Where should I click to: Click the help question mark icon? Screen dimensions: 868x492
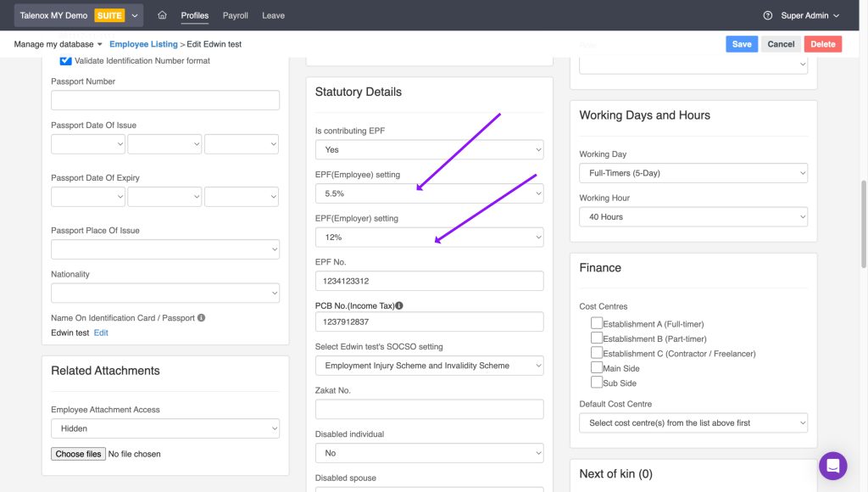[x=768, y=15]
